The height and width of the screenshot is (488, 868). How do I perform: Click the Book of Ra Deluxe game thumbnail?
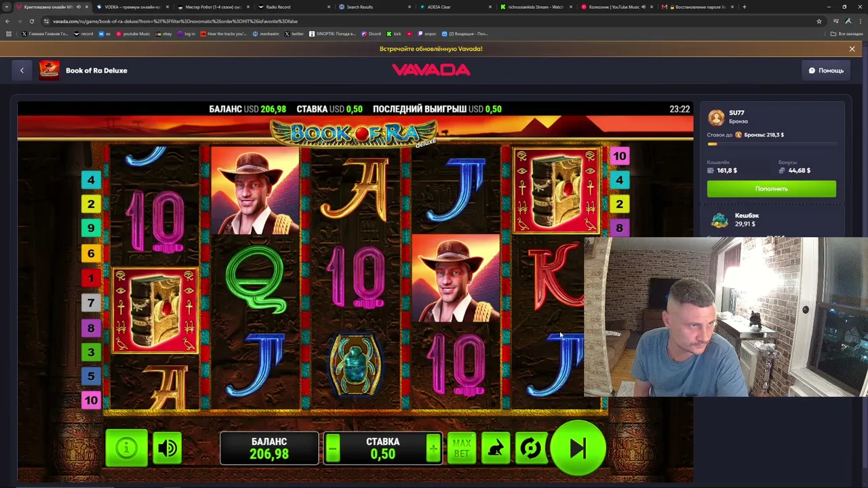[49, 70]
